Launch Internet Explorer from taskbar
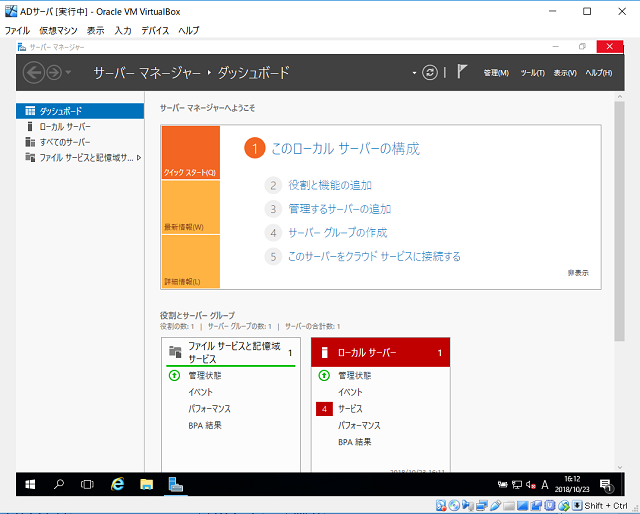Screen dimensions: 640x514 [118, 485]
